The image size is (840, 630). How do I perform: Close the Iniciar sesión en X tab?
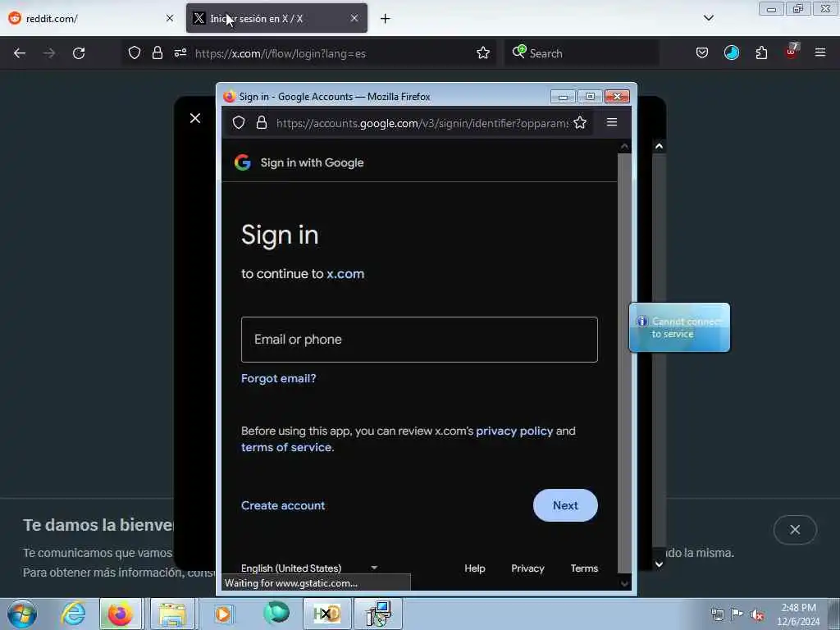click(x=354, y=18)
